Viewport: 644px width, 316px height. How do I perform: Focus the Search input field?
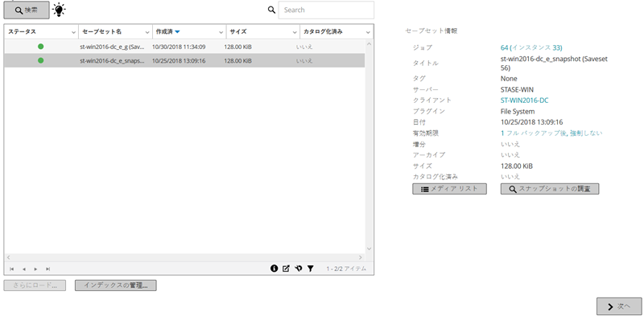[x=326, y=10]
